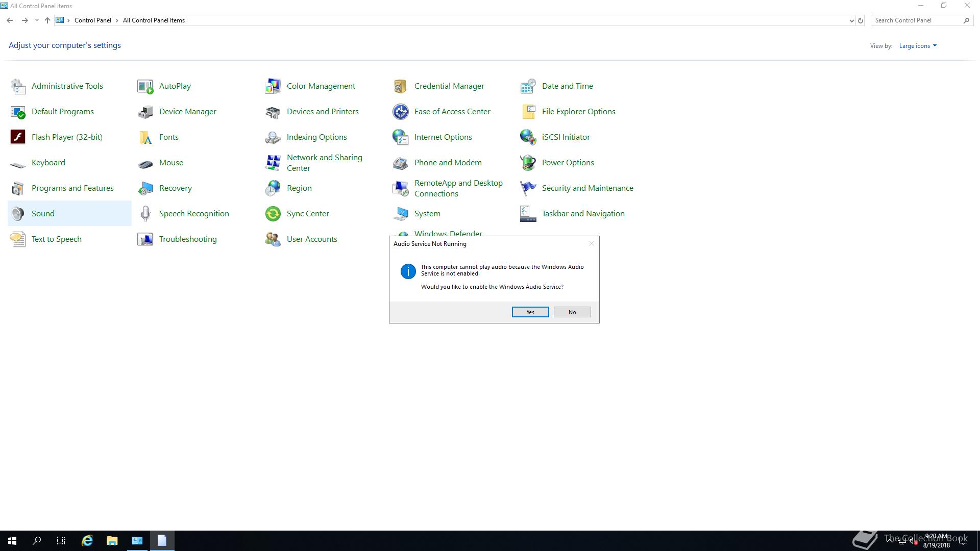Viewport: 980px width, 551px height.
Task: Open the Taskbar and Navigation icon
Action: (x=528, y=214)
